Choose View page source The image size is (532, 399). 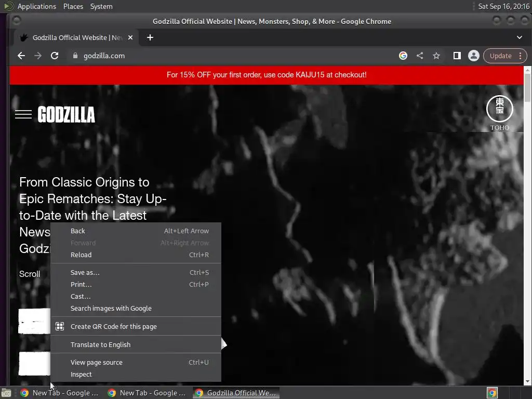click(x=136, y=362)
